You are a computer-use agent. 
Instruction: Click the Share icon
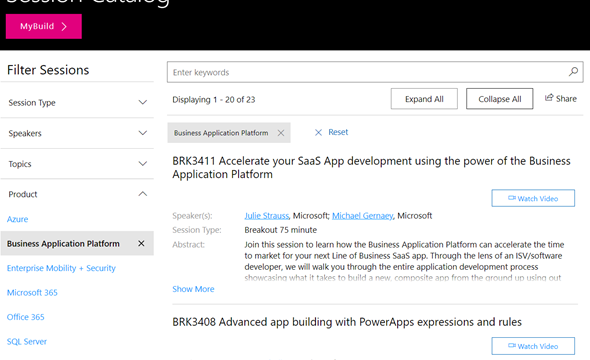pyautogui.click(x=549, y=98)
